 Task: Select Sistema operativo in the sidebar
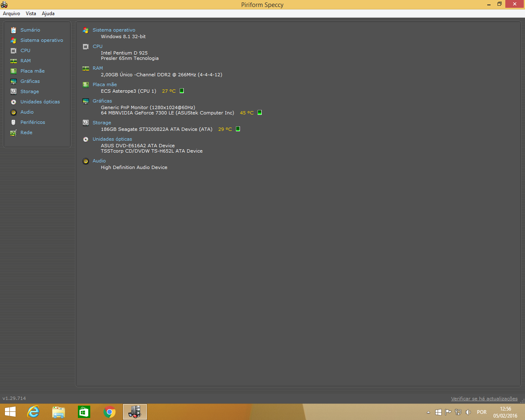(x=42, y=40)
